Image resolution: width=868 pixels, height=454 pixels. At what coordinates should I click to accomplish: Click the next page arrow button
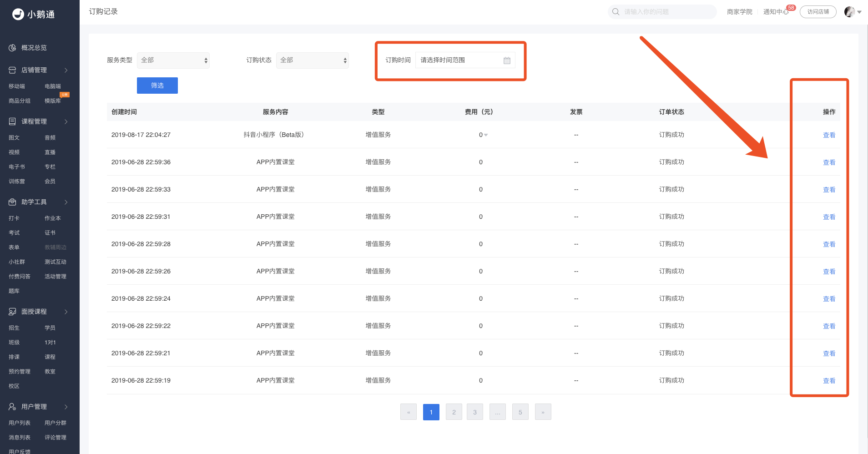pos(543,412)
